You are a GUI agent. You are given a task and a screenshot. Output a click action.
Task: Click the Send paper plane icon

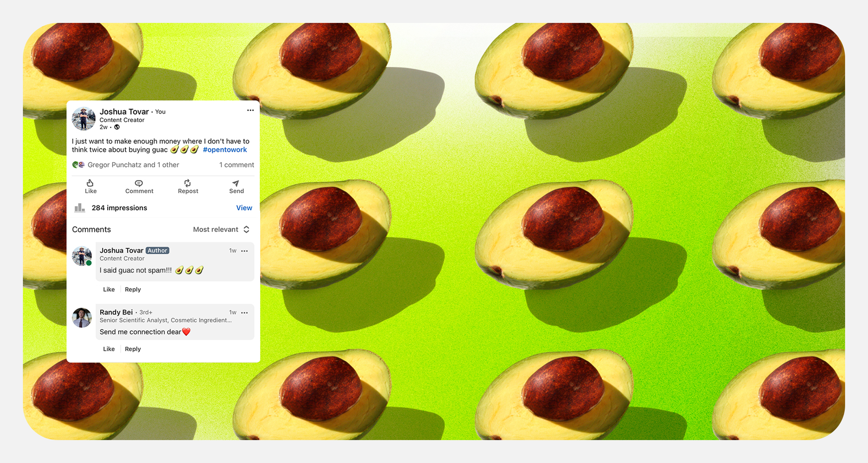click(x=236, y=183)
